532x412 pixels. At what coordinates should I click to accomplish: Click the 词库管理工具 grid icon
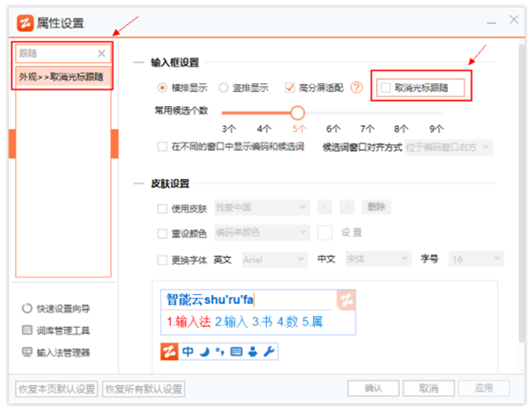coord(27,330)
